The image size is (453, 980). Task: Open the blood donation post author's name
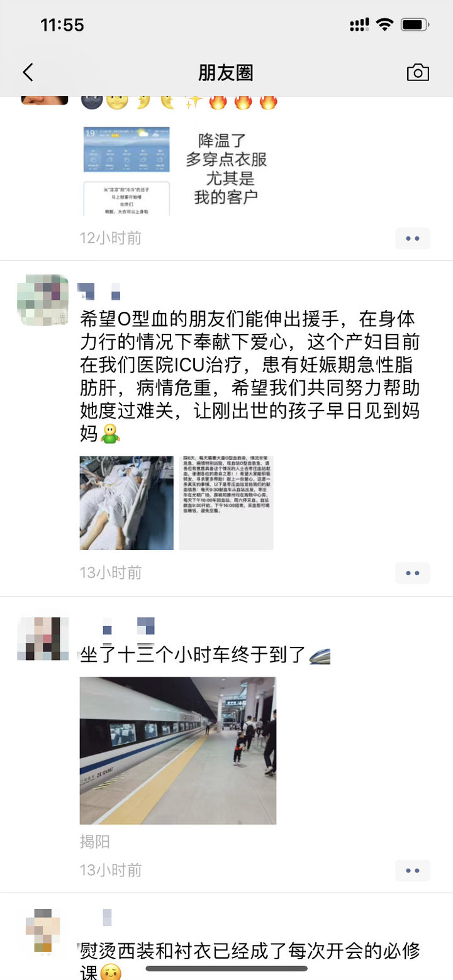tap(99, 291)
